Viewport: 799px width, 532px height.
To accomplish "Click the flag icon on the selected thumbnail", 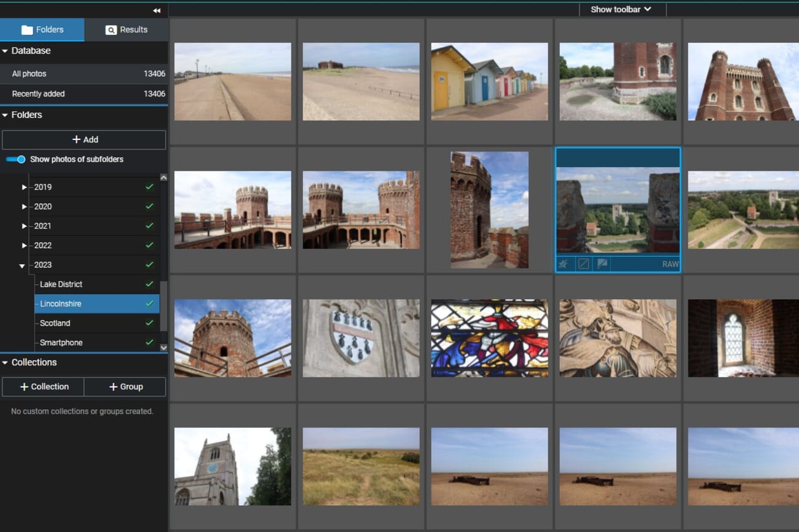I will (x=602, y=264).
